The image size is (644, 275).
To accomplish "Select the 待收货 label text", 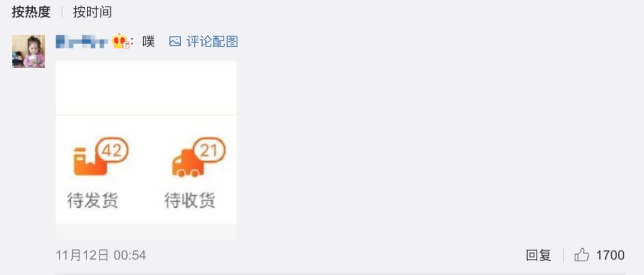I will coord(190,201).
